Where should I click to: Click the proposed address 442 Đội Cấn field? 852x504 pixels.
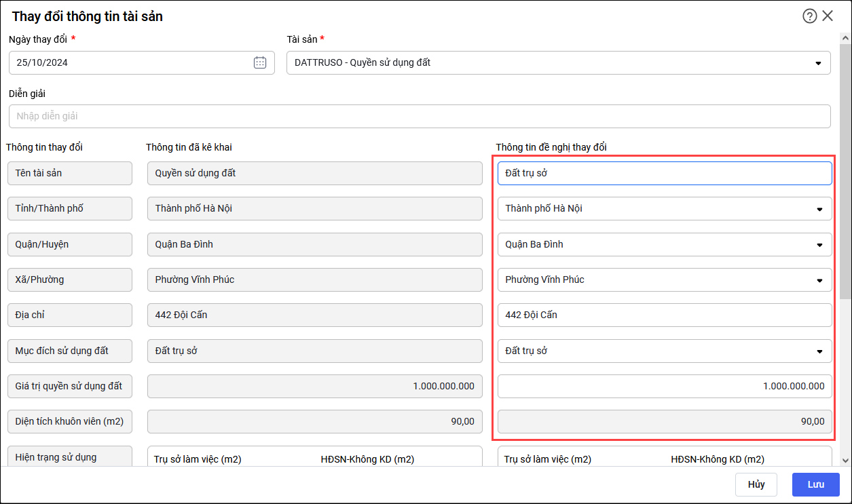664,315
